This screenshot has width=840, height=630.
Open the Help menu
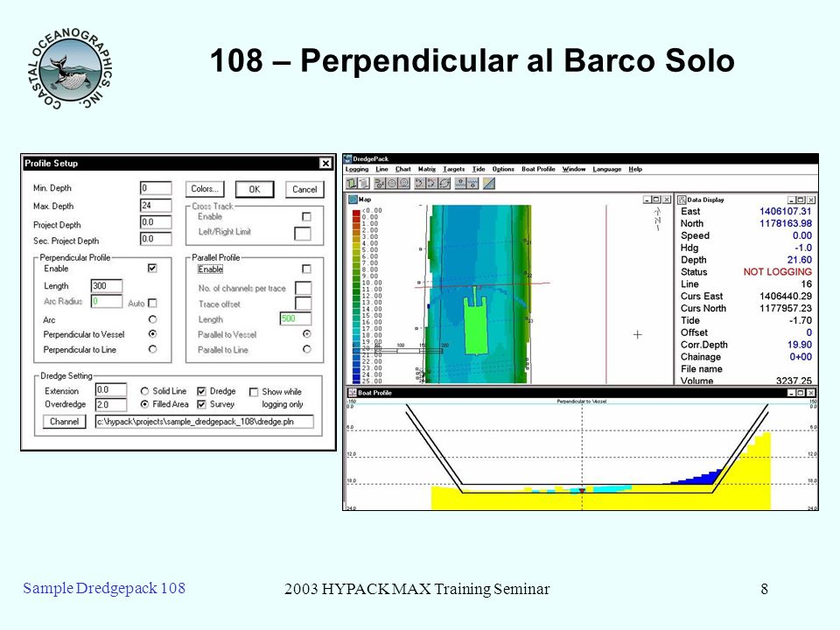[x=635, y=169]
